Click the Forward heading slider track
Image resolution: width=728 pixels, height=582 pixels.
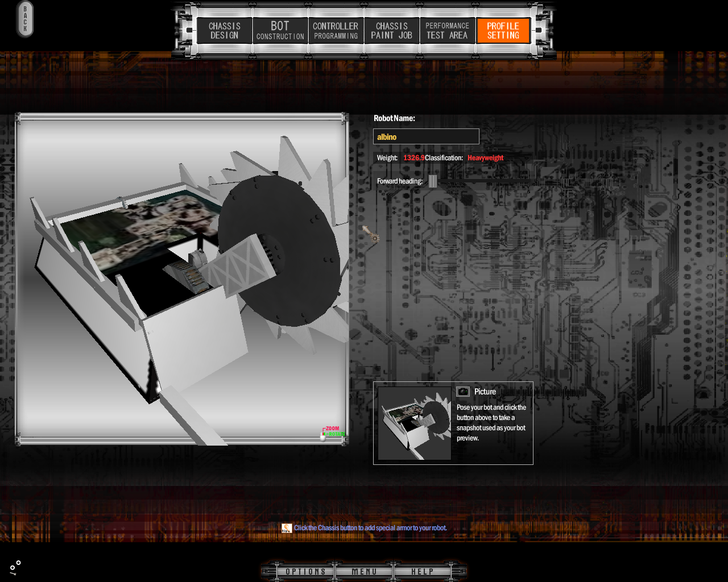click(x=483, y=181)
